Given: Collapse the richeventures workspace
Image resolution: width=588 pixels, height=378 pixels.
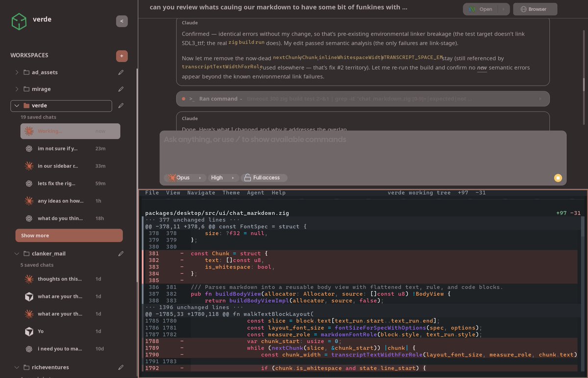Looking at the screenshot, I should click(17, 367).
